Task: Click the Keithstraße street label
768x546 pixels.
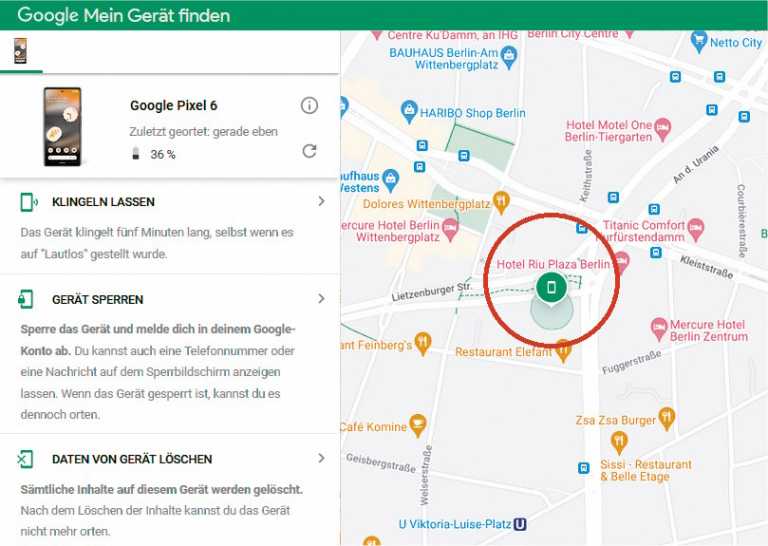Action: [x=585, y=176]
